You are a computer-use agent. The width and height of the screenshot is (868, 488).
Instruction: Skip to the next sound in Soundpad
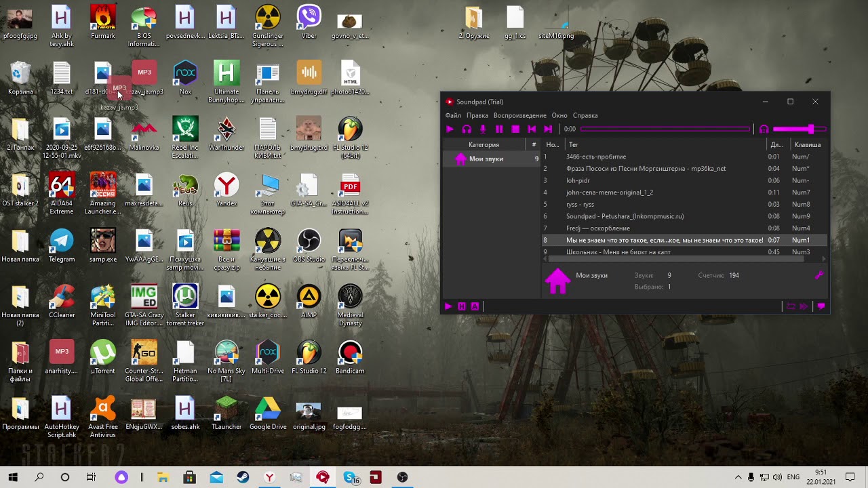pyautogui.click(x=548, y=129)
